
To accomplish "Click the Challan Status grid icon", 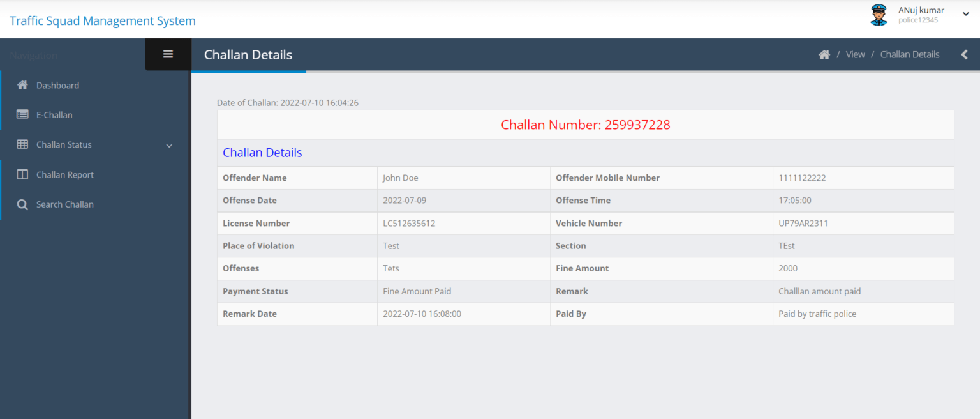I will click(22, 144).
